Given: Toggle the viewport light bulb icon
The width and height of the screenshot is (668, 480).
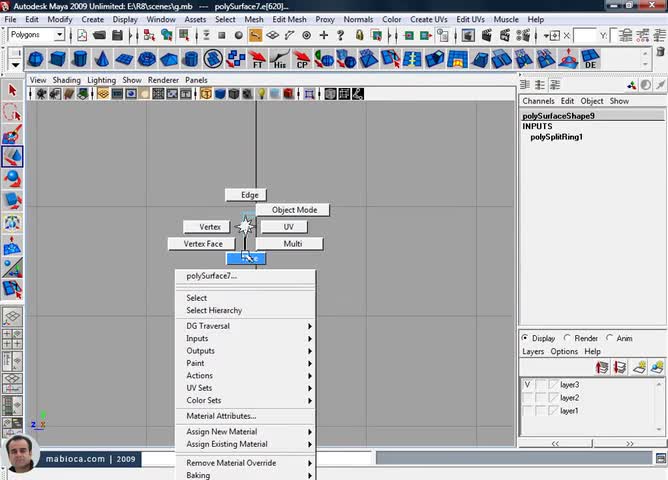Looking at the screenshot, I should 262,94.
